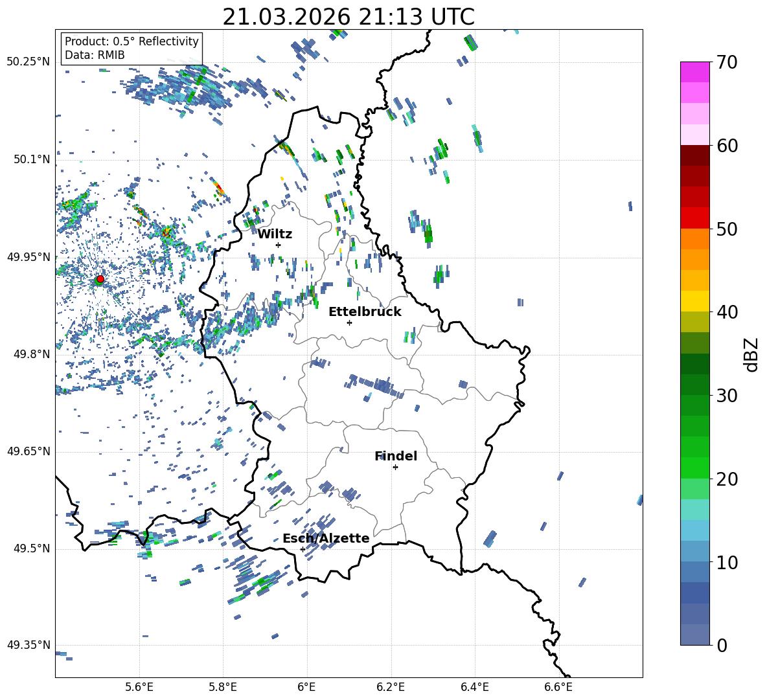Image resolution: width=767 pixels, height=700 pixels.
Task: Click the map title date and time
Action: [348, 17]
